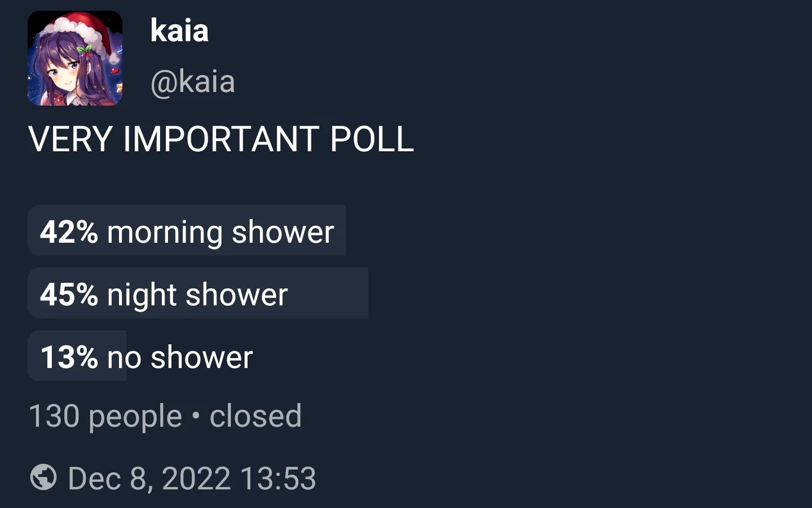Click the closed poll status text
Screen dimensions: 812x508
click(x=255, y=416)
